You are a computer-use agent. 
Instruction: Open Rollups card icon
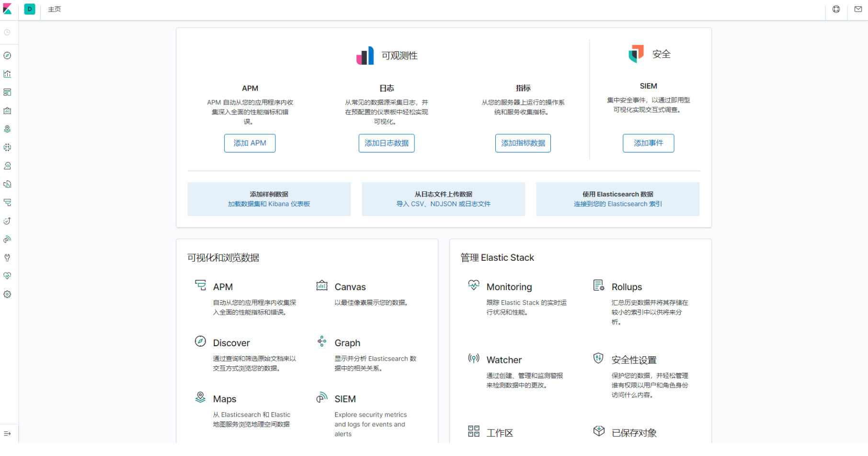pos(599,285)
